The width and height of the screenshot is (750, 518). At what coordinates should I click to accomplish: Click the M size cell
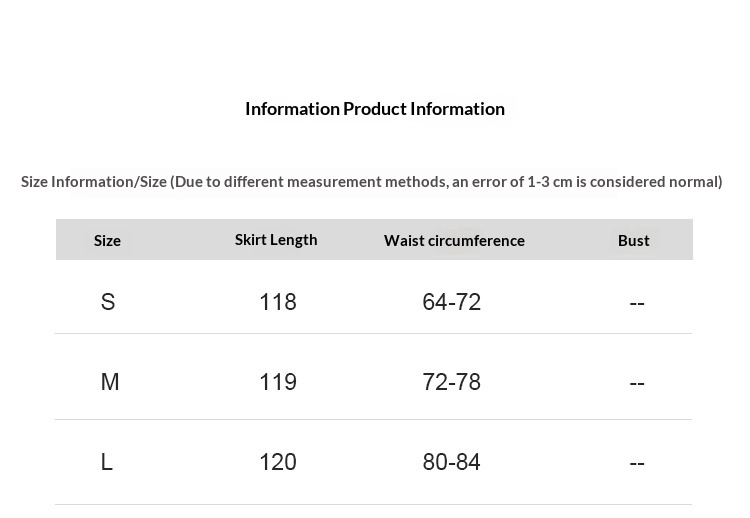click(x=110, y=382)
